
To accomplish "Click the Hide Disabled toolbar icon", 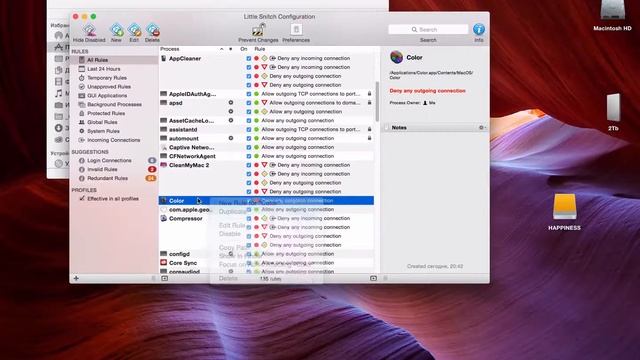I will [89, 30].
